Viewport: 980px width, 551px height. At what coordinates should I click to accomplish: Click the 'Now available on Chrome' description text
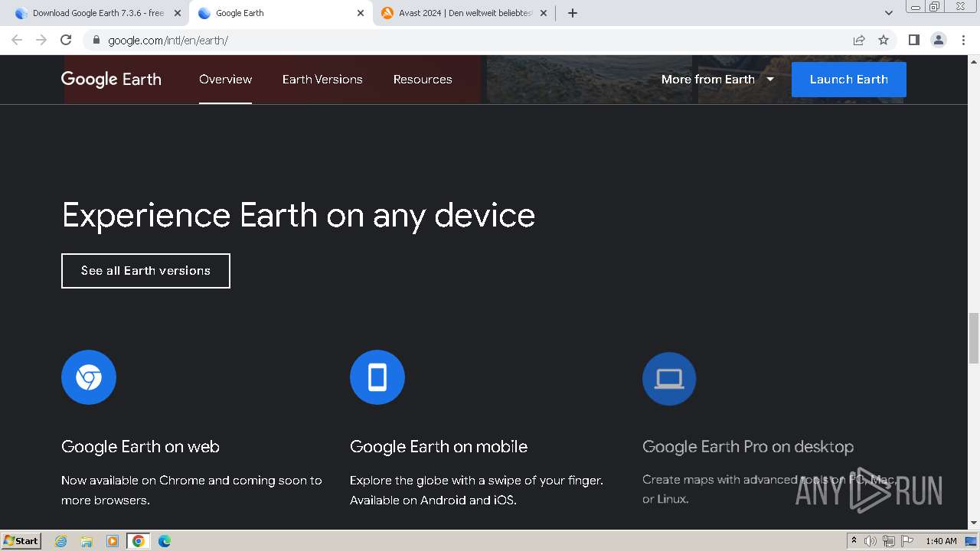[191, 491]
